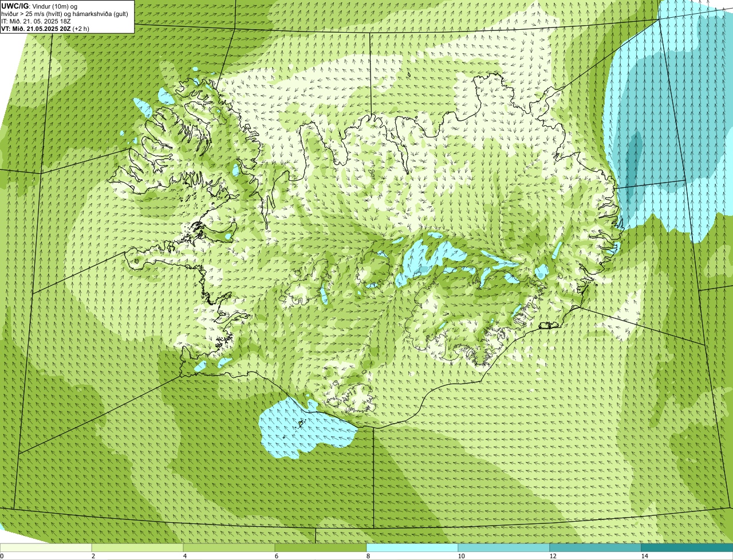Click the '12' tick label on the color scale
This screenshot has height=560, width=733.
(553, 556)
